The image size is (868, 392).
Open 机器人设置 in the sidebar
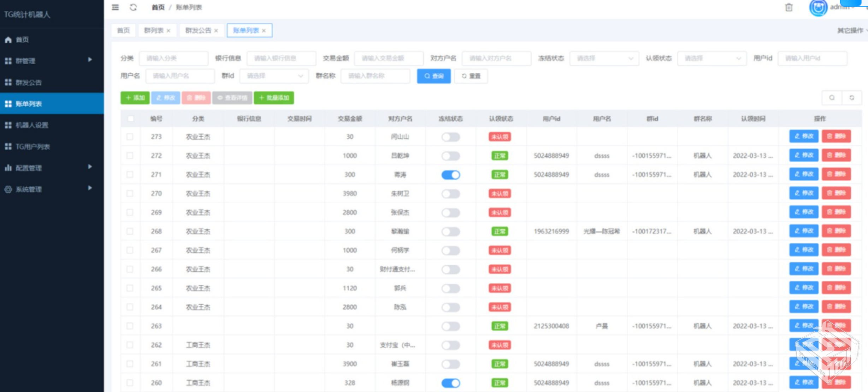tap(32, 125)
